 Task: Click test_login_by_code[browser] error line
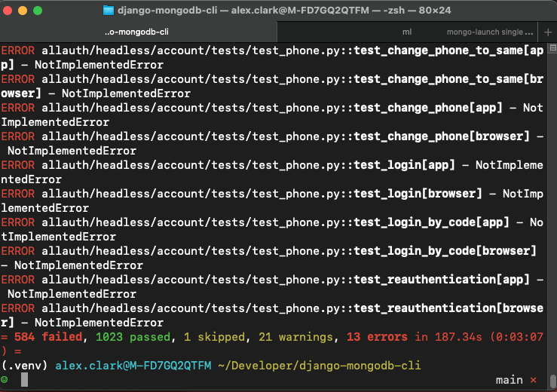tap(272, 258)
